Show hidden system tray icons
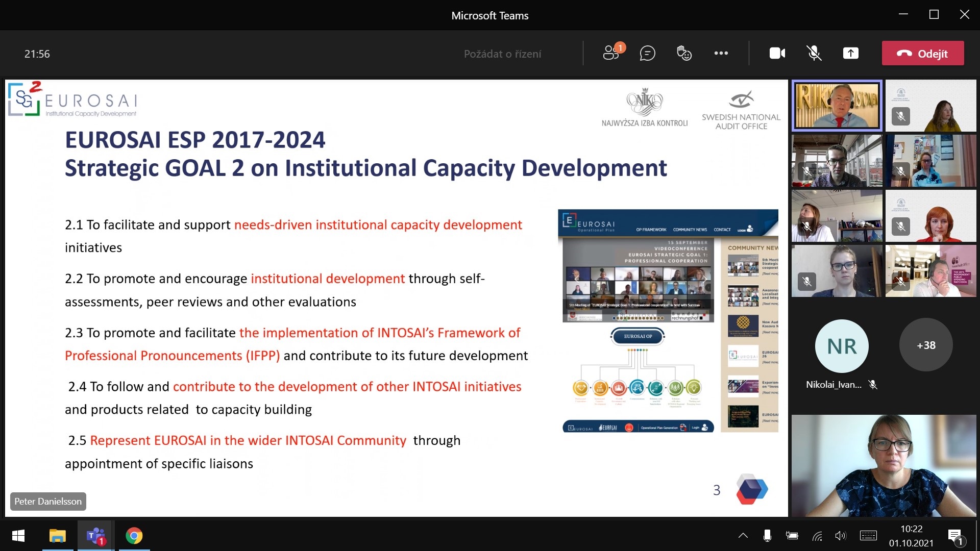 point(743,536)
